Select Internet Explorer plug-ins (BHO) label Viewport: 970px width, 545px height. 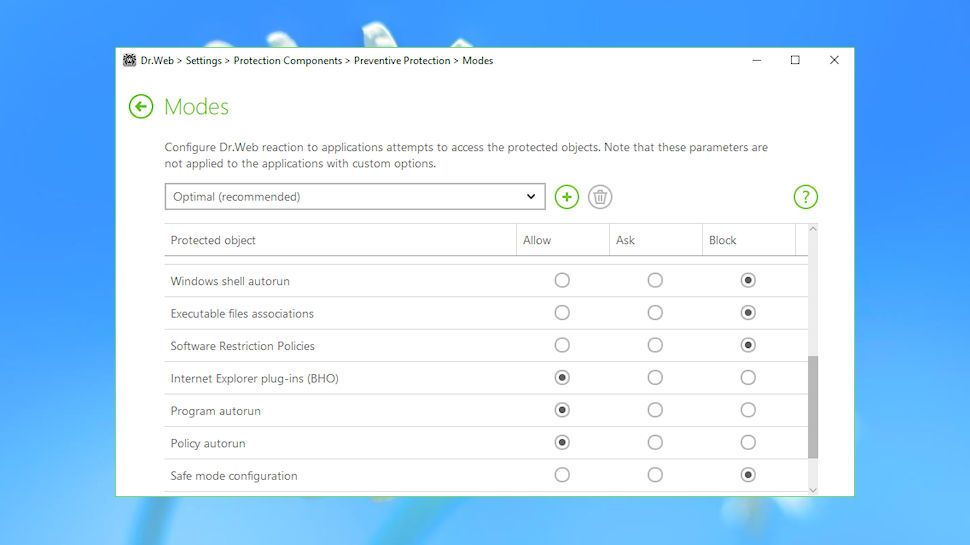(254, 379)
